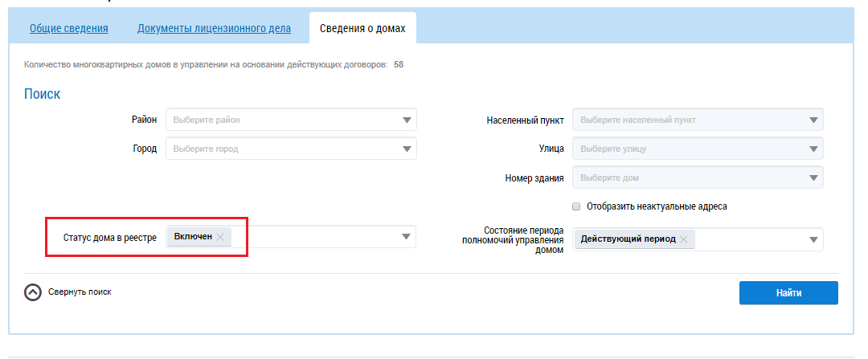This screenshot has width=868, height=359.
Task: Enable Отобразить неактуальные адреса checkbox
Action: pyautogui.click(x=576, y=206)
